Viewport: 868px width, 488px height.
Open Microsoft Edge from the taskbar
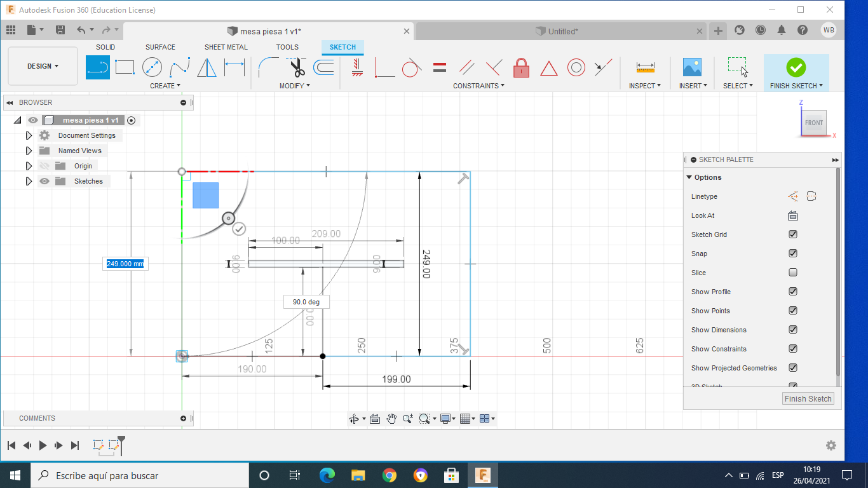tap(327, 475)
